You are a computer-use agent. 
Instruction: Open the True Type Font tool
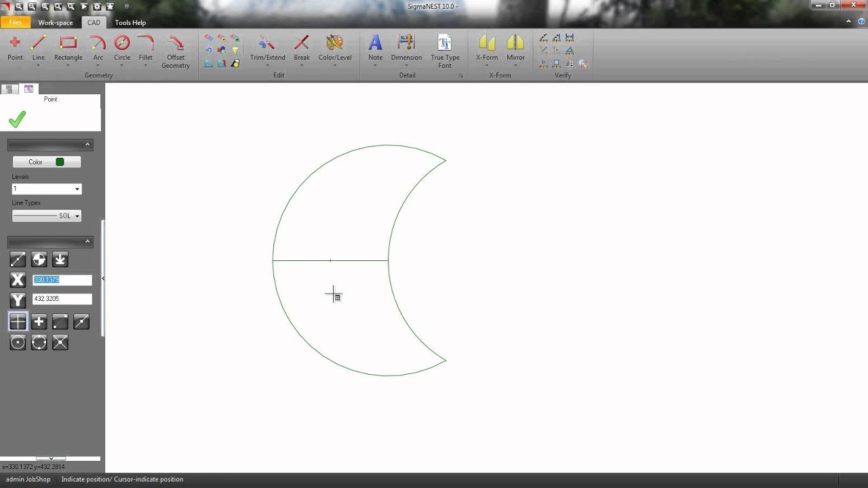coord(445,52)
